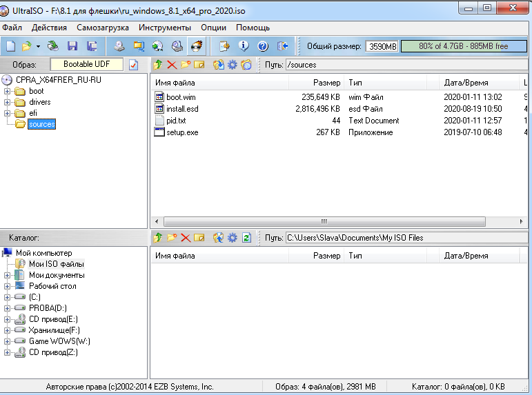This screenshot has width=532, height=395.
Task: Open the Действия menu
Action: point(49,28)
